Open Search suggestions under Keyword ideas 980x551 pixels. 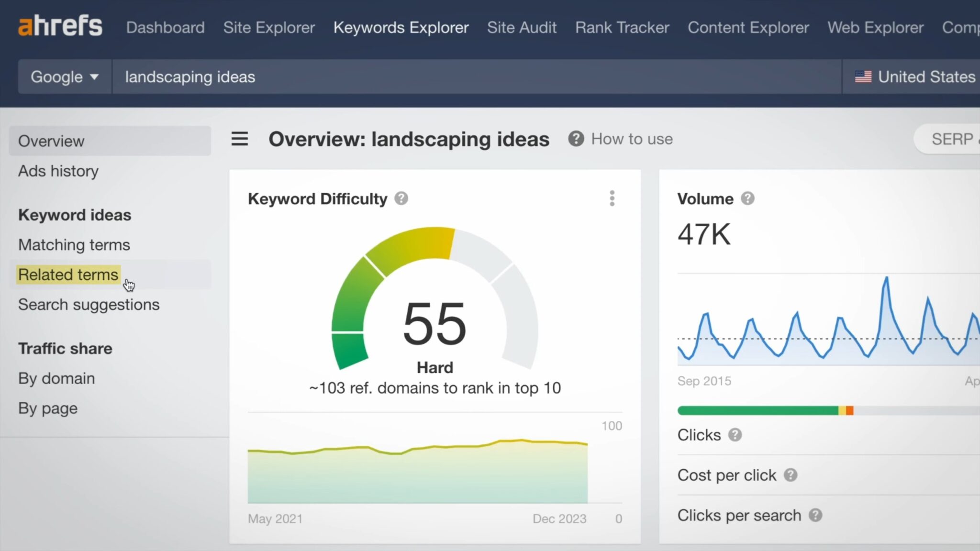89,305
